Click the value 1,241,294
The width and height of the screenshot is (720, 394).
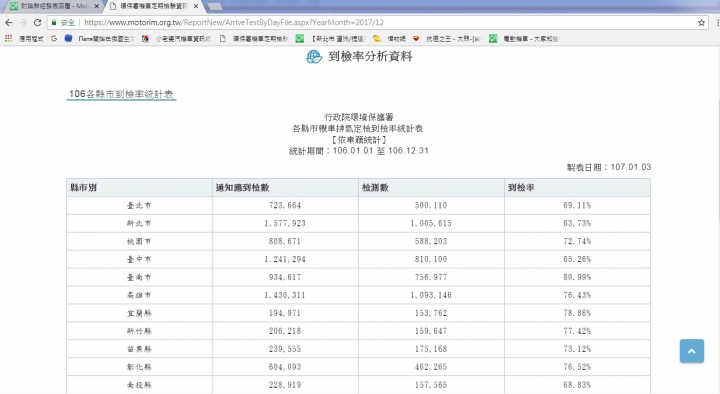click(x=285, y=259)
